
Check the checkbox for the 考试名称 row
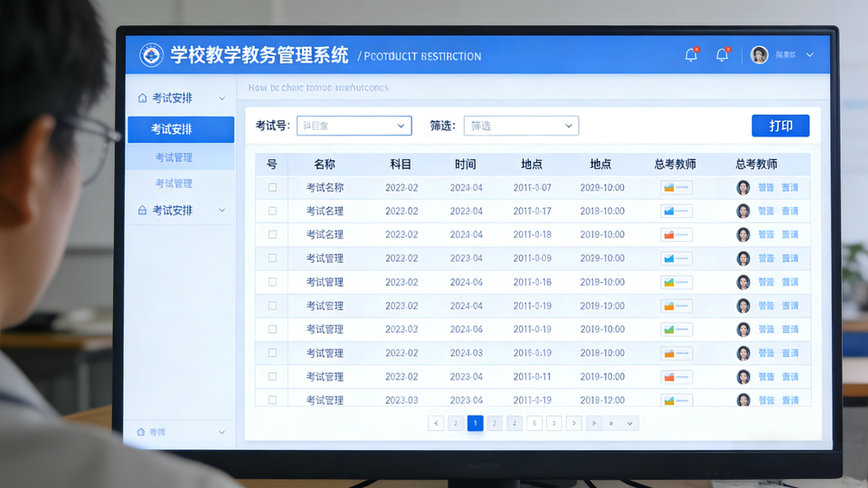[272, 188]
